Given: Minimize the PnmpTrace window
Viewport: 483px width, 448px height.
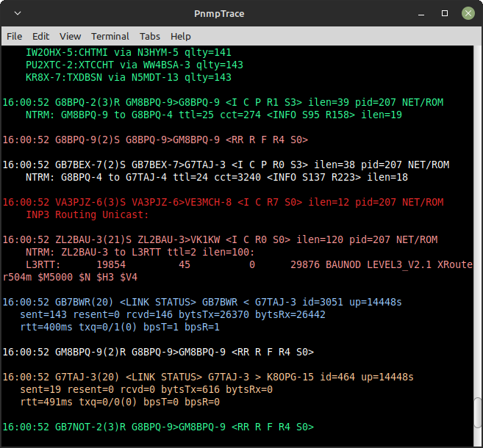Looking at the screenshot, I should [423, 13].
